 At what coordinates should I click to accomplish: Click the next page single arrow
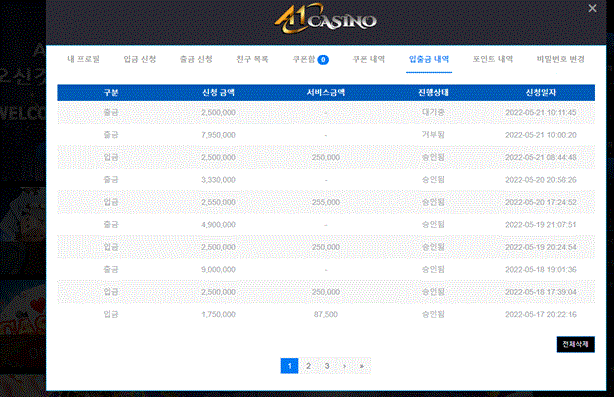(345, 366)
